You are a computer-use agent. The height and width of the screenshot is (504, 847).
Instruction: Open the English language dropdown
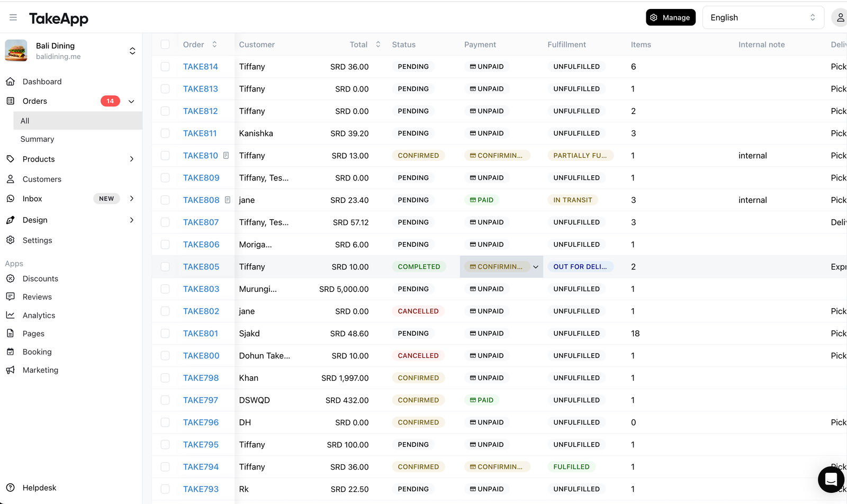tap(763, 17)
